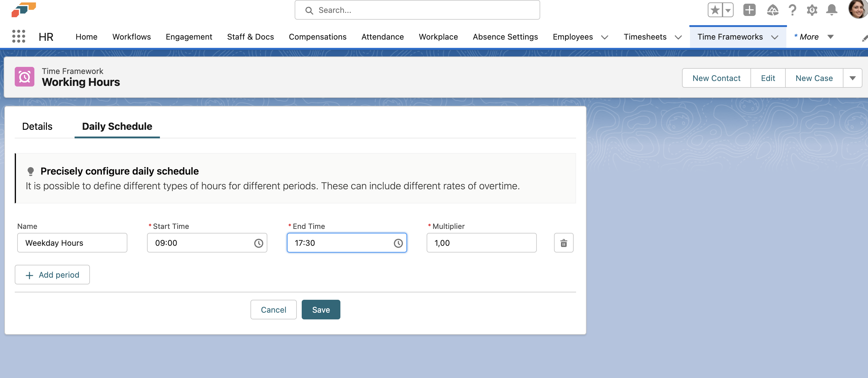
Task: Open the Start Time clock picker
Action: click(x=258, y=243)
